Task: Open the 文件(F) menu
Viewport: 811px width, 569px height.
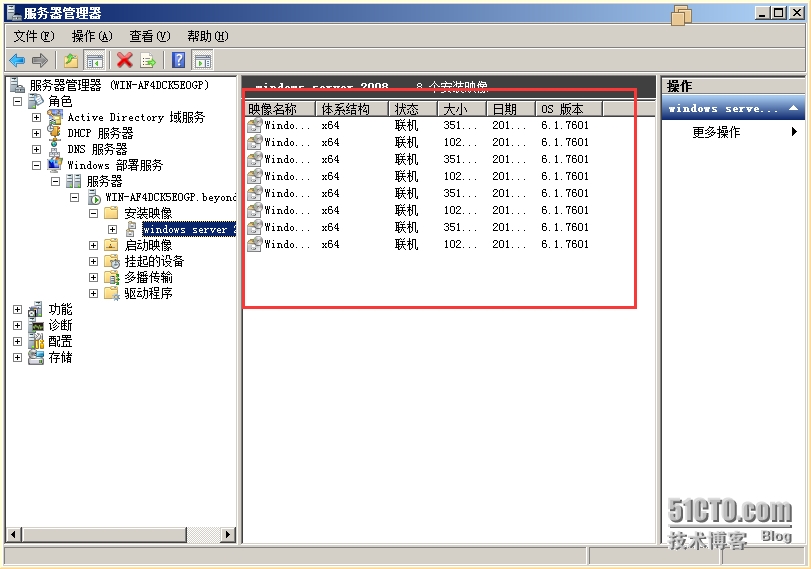Action: [34, 36]
